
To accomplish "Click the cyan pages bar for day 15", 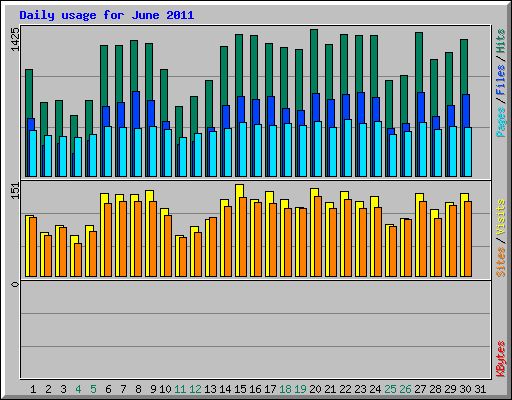I will click(243, 149).
